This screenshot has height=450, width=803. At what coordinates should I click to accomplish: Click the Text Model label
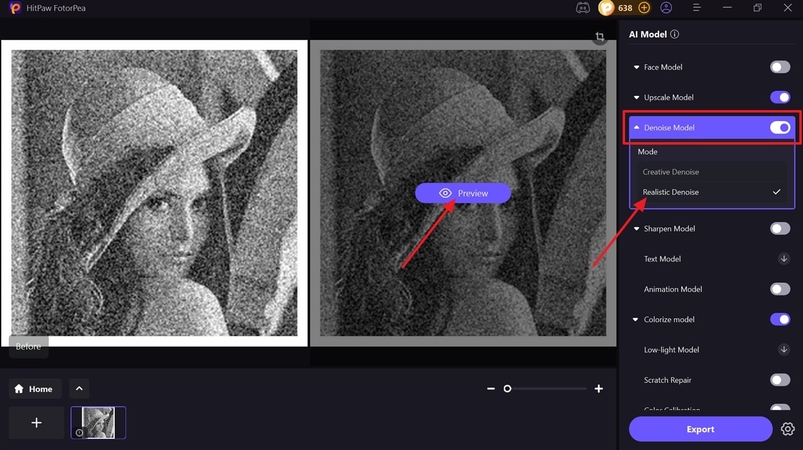click(x=662, y=259)
